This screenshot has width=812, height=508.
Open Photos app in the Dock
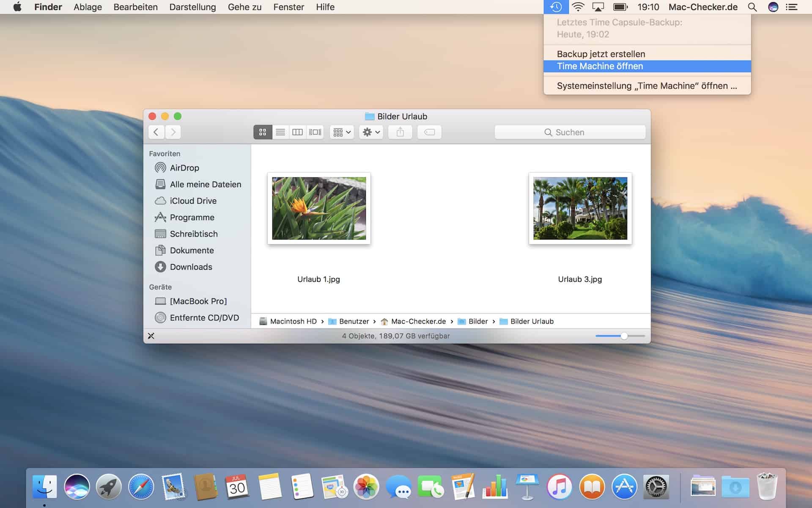pyautogui.click(x=366, y=487)
